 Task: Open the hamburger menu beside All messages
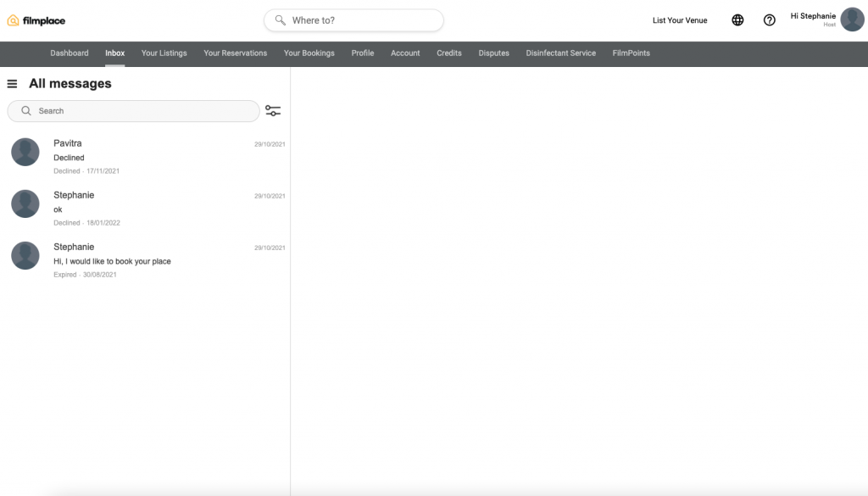(x=12, y=84)
